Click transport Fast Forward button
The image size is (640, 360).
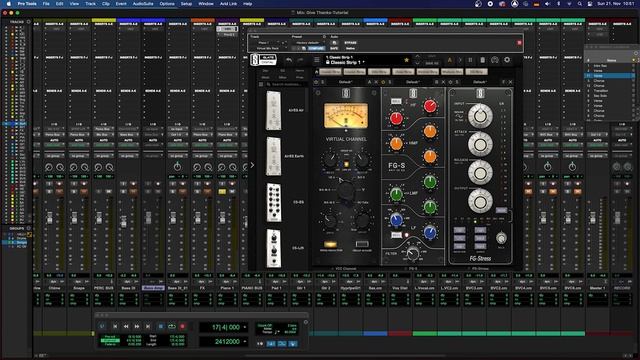click(x=137, y=327)
